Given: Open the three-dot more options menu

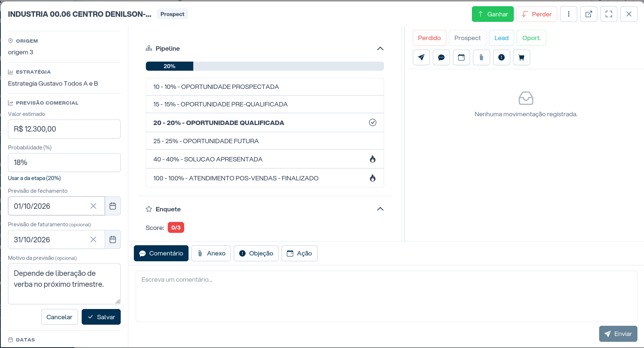Looking at the screenshot, I should point(569,14).
